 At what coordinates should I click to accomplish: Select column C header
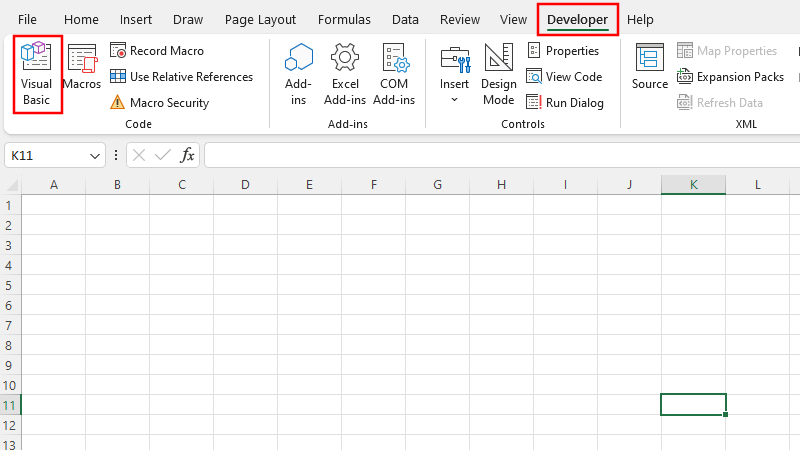tap(182, 185)
